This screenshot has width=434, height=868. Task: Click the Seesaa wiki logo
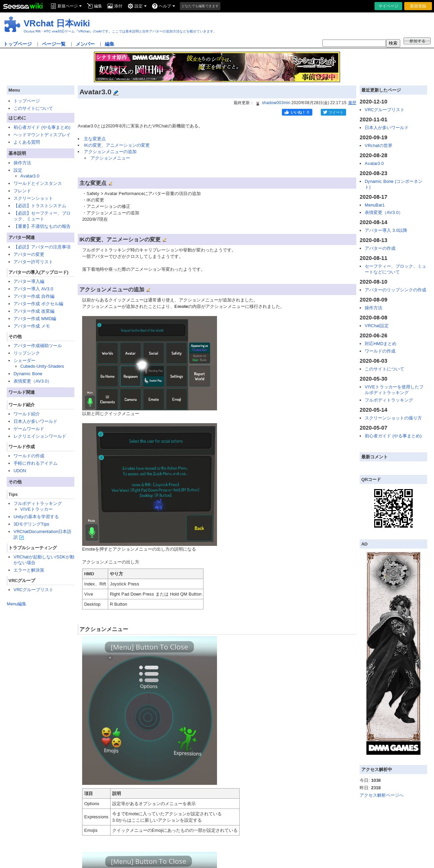(23, 6)
